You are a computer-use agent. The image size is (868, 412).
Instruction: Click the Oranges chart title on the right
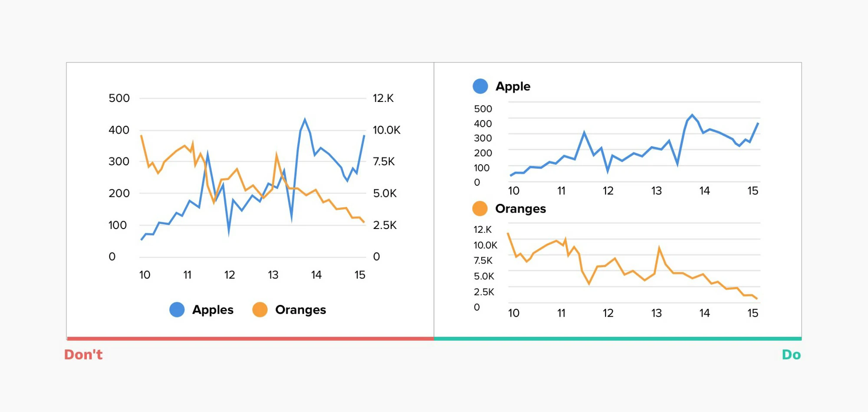(x=520, y=209)
